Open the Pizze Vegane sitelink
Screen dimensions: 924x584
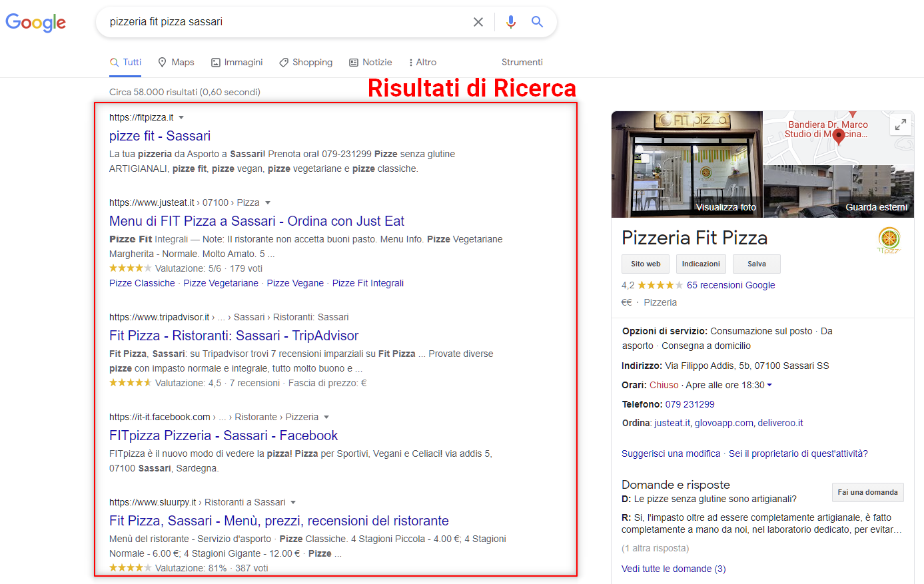[295, 283]
